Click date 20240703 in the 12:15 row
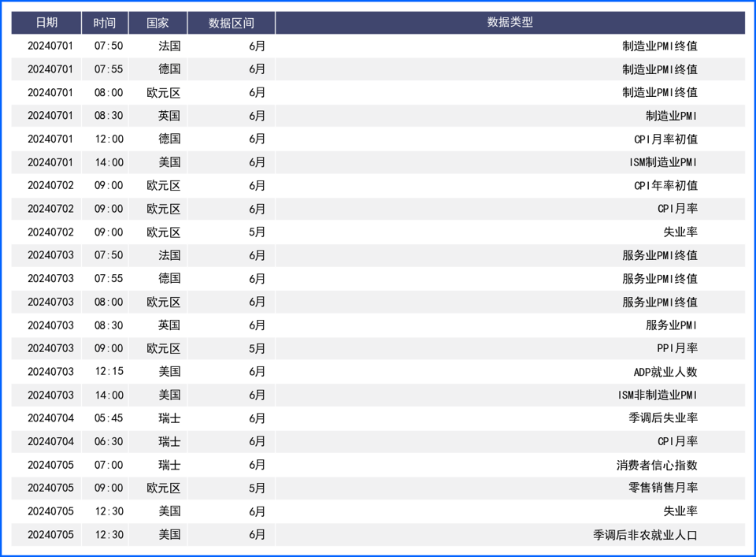 click(x=50, y=372)
